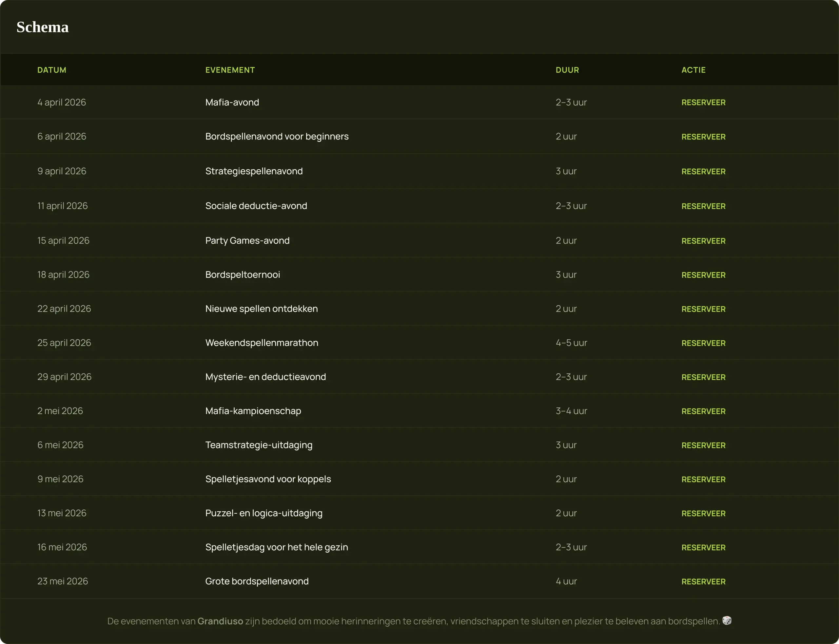839x644 pixels.
Task: Click RESERVEER for Teamstrategie-uitdaging
Action: 703,445
